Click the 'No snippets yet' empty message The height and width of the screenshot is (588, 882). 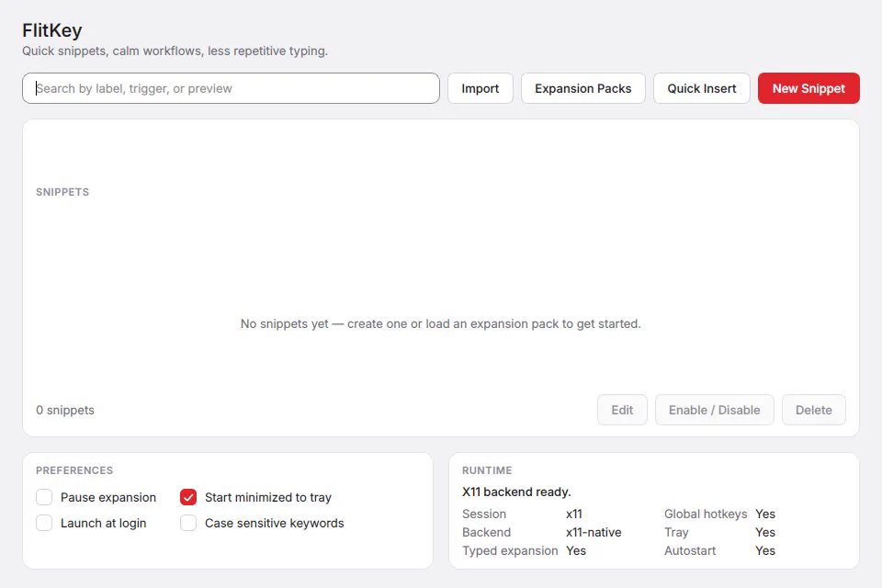point(440,324)
